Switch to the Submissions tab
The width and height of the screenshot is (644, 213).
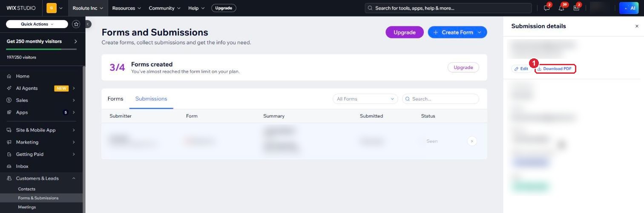coord(151,99)
